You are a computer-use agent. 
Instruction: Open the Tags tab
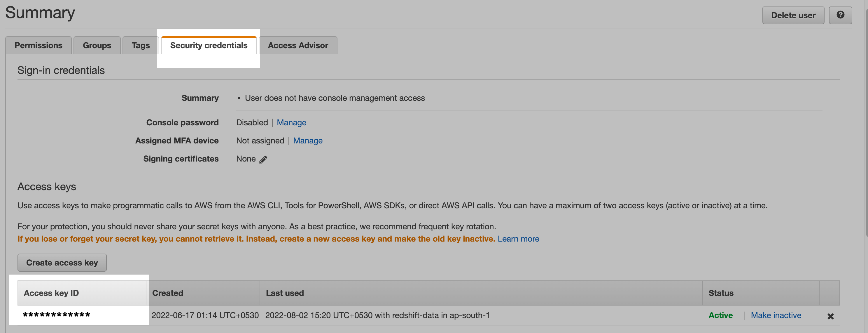click(x=141, y=45)
